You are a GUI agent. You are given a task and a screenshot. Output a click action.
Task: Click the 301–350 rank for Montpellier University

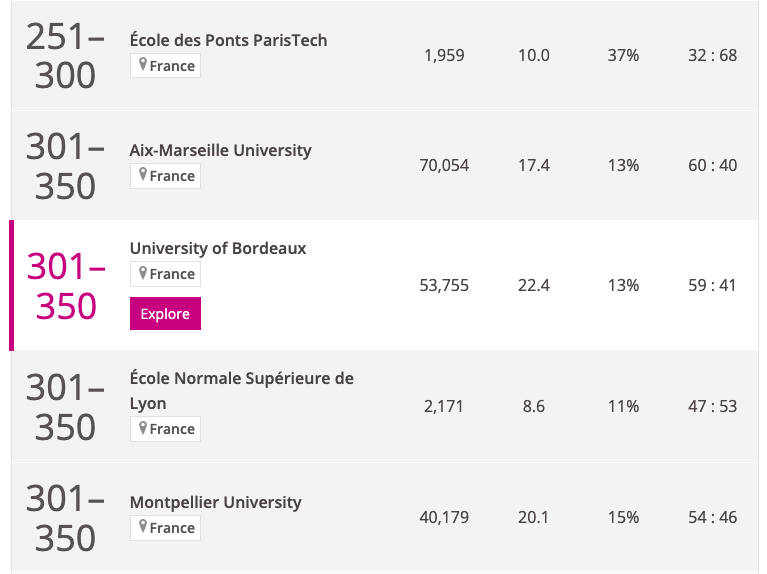65,517
